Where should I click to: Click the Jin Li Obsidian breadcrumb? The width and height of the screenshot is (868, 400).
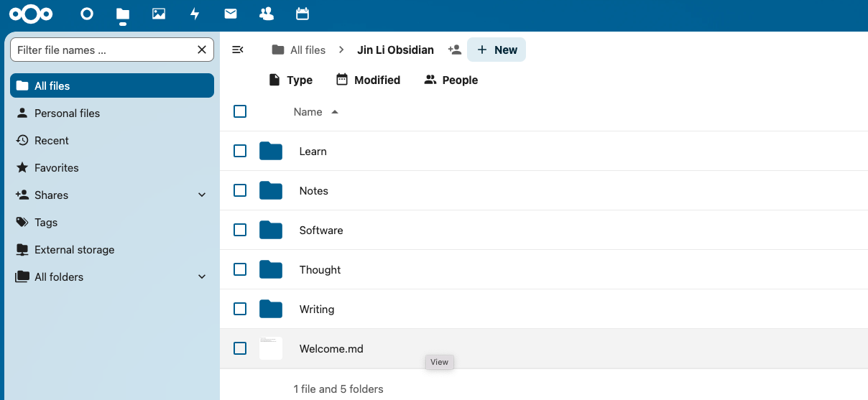[x=395, y=50]
